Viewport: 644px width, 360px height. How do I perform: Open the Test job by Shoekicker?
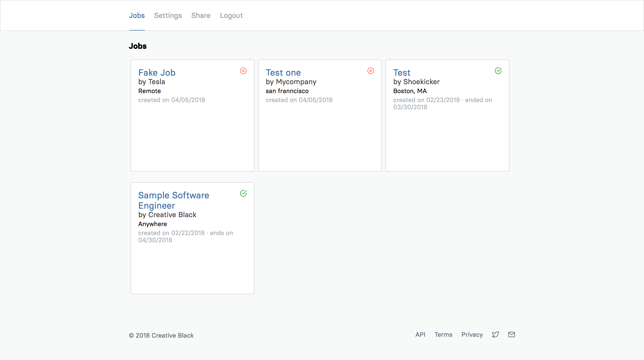[x=402, y=73]
